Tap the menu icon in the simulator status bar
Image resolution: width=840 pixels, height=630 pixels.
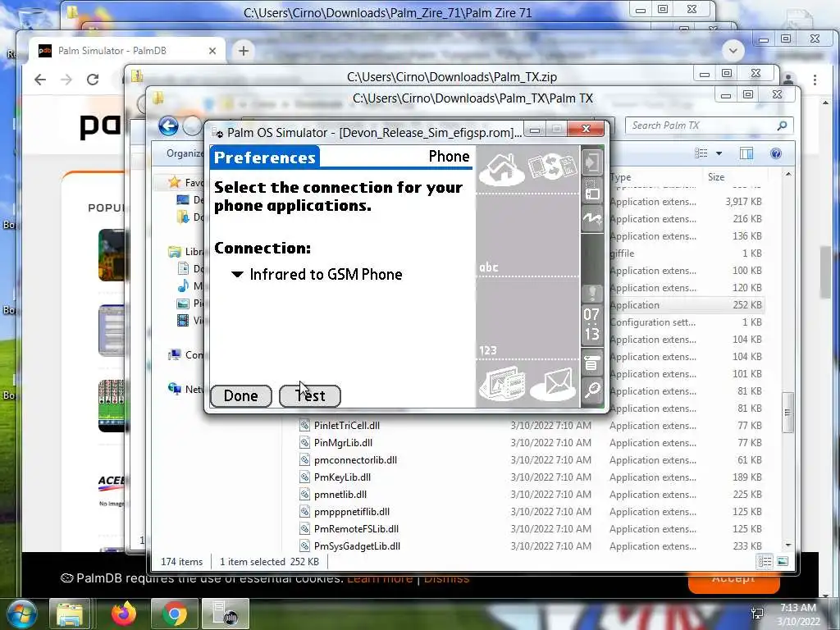pos(592,363)
